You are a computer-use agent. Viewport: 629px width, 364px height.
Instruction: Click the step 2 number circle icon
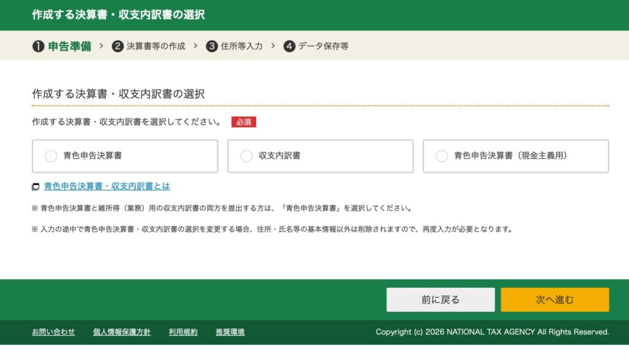point(118,46)
